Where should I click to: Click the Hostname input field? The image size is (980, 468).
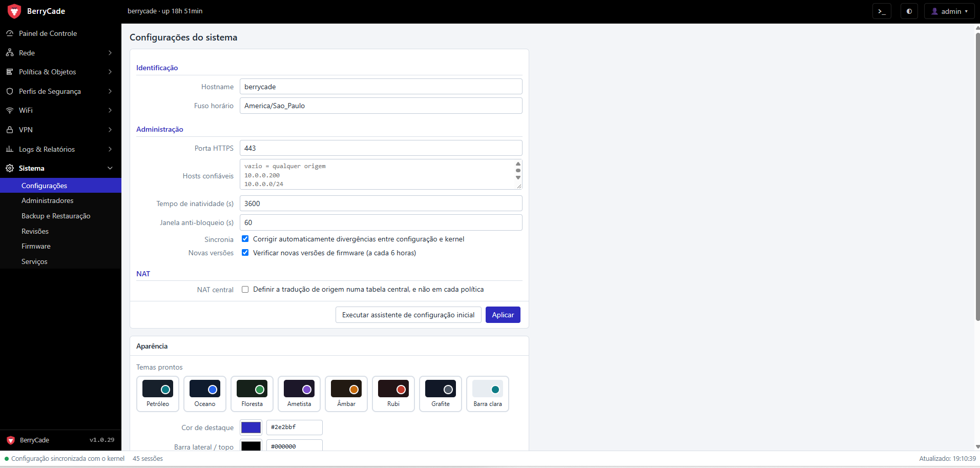pos(381,87)
